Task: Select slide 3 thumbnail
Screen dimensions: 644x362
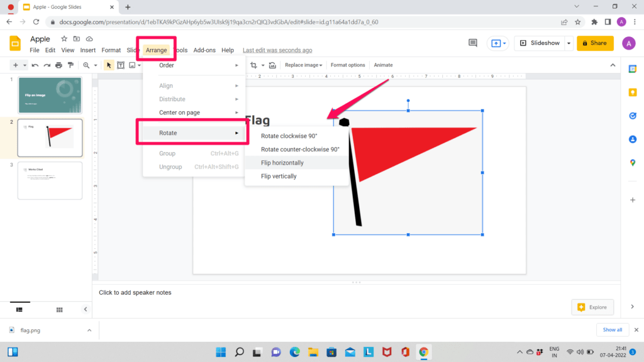Action: [x=50, y=180]
